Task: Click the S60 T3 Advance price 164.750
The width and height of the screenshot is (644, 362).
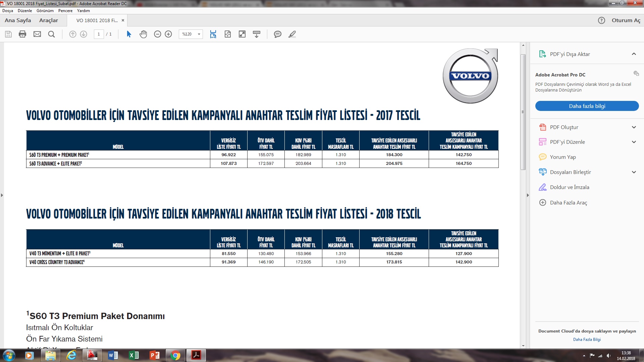Action: click(464, 164)
